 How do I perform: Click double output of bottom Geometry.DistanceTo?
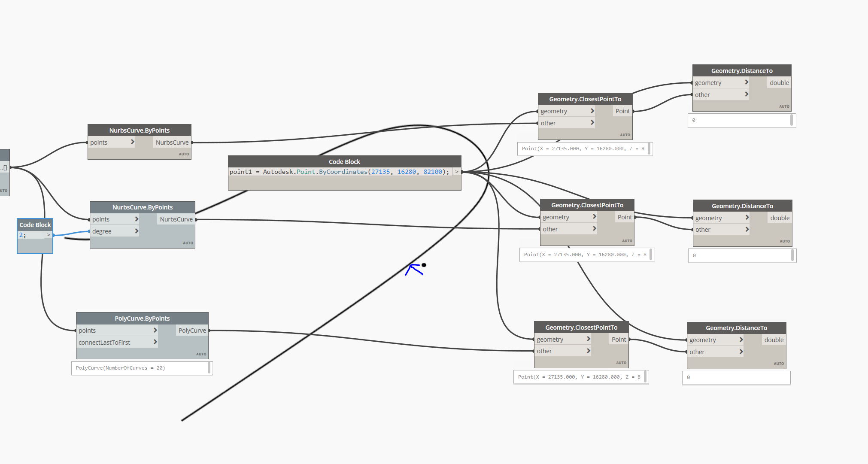click(x=774, y=340)
